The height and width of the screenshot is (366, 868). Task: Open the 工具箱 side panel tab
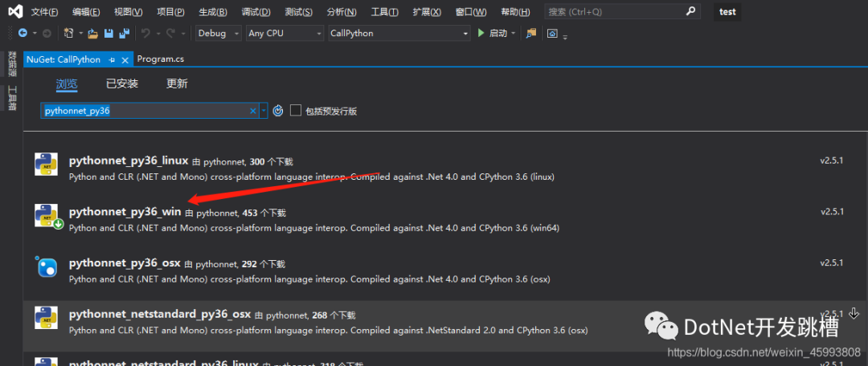tap(11, 98)
